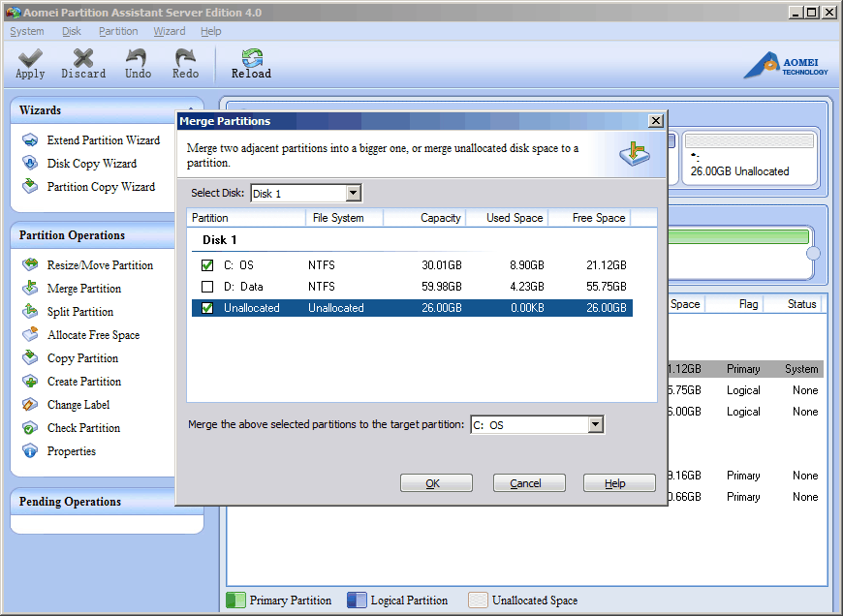Click the Allocate Free Space icon
The width and height of the screenshot is (843, 616).
point(30,334)
